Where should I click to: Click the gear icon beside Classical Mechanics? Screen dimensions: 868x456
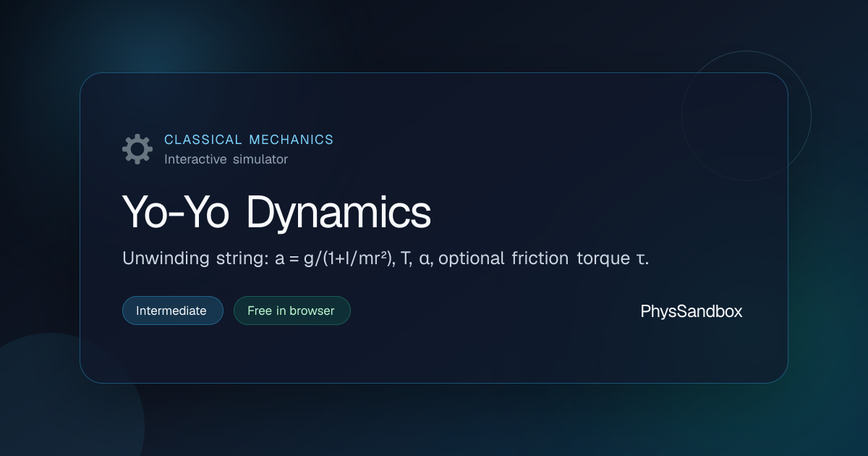[x=137, y=149]
